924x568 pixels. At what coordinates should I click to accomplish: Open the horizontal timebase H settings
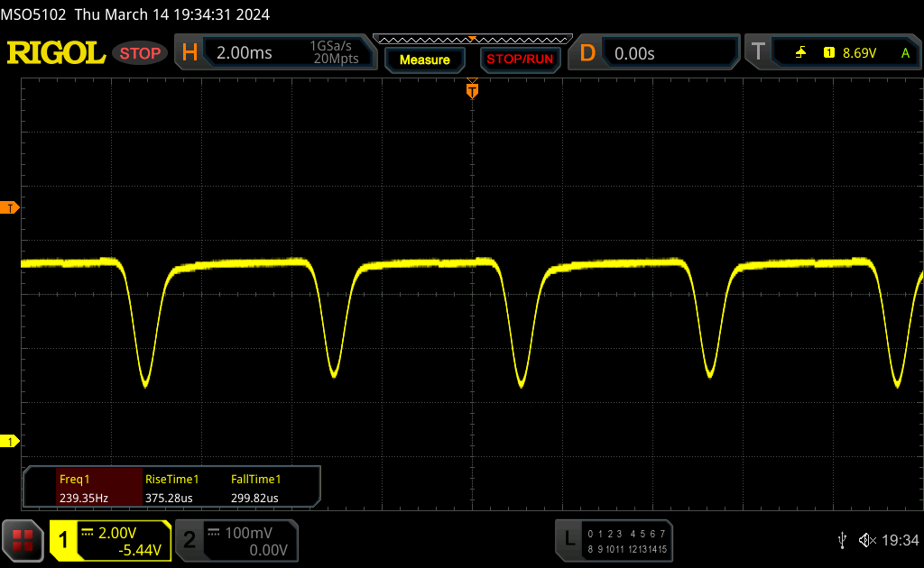(x=189, y=53)
